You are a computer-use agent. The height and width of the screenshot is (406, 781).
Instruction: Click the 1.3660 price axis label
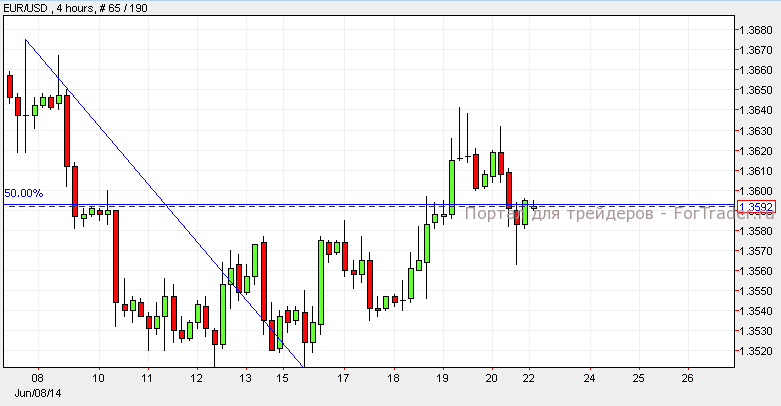point(756,70)
